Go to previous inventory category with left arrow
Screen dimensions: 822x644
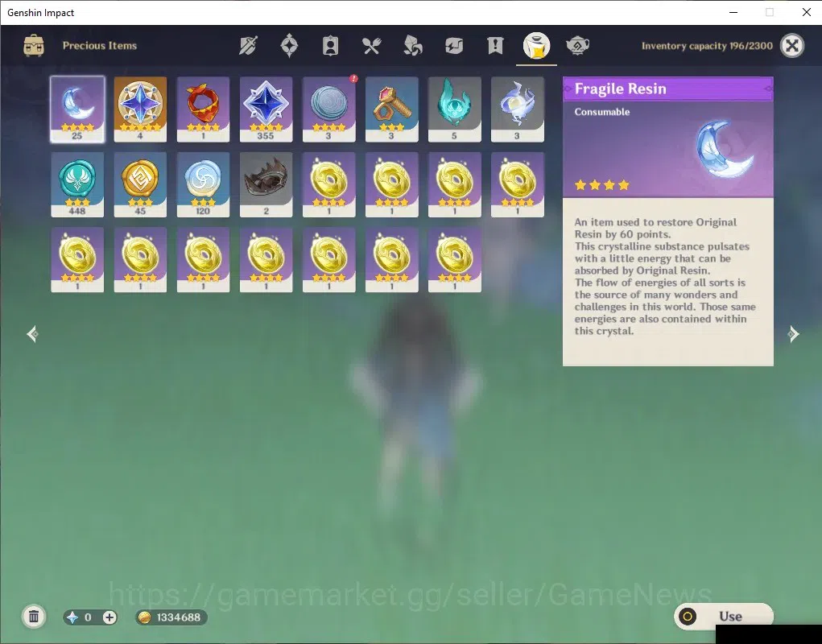tap(32, 334)
